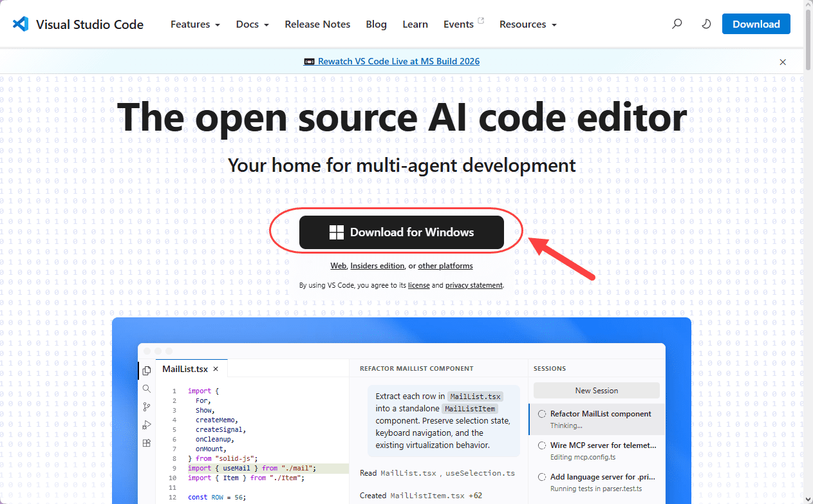Image resolution: width=813 pixels, height=504 pixels.
Task: Click the 'import { Item }' code line
Action: (246, 478)
